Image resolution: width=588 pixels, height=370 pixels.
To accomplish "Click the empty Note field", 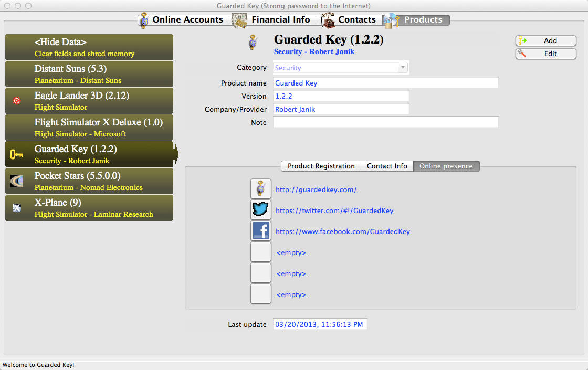I will tap(385, 122).
